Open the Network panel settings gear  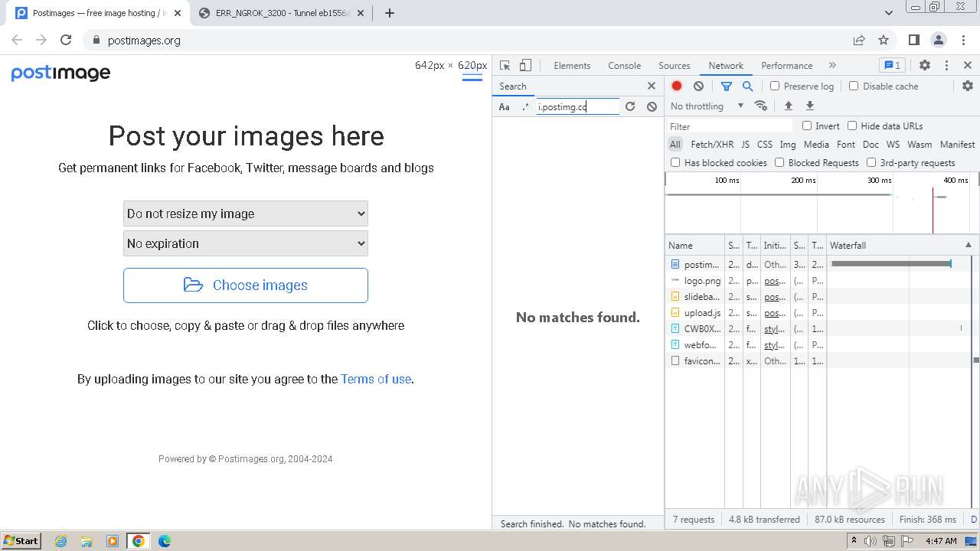(x=968, y=86)
